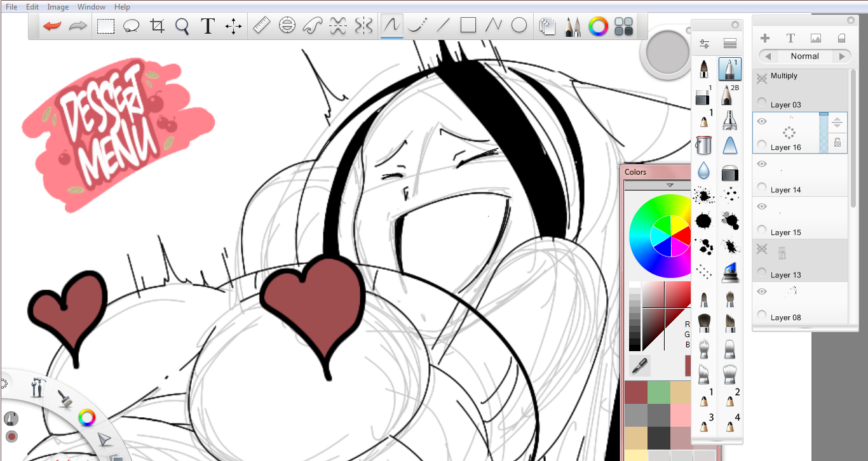This screenshot has width=868, height=461.
Task: Select the Rectangle draw tool
Action: tap(468, 25)
